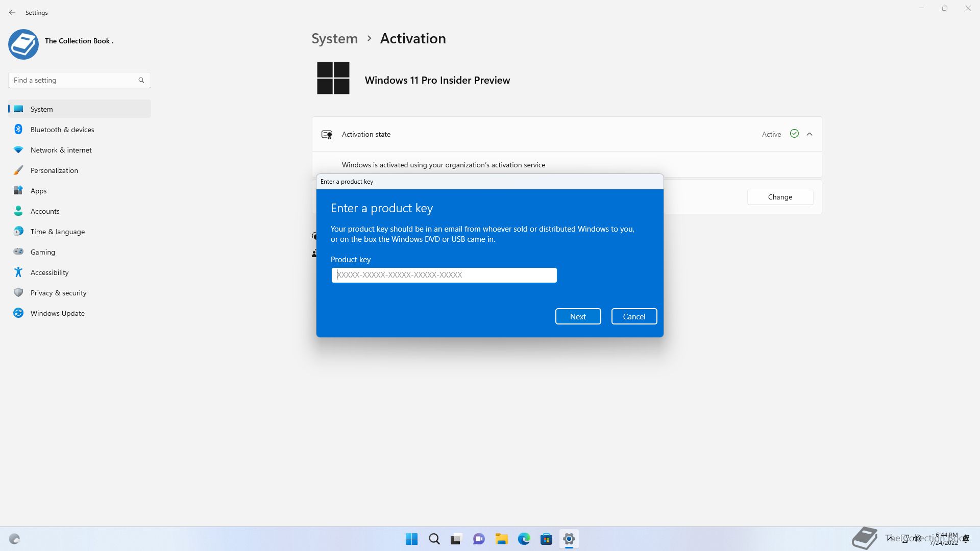
Task: Open Personalization via its paintbrush icon
Action: [x=18, y=170]
